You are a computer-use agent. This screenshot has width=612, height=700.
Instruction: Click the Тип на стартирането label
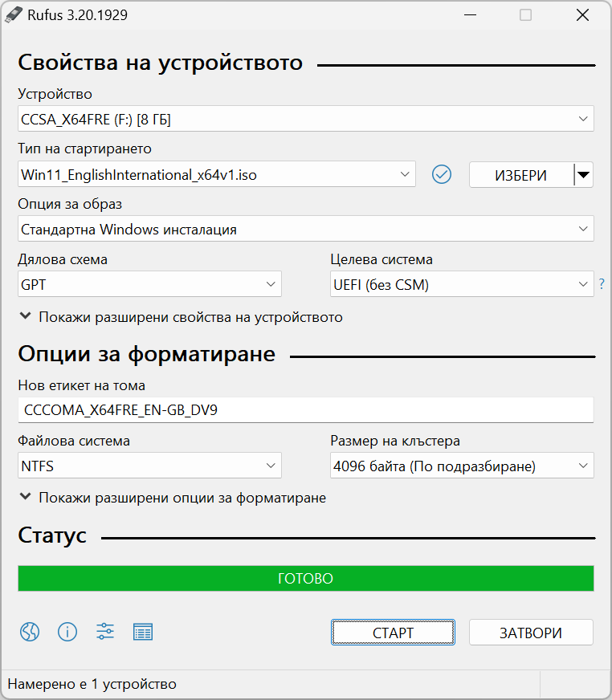pos(84,149)
